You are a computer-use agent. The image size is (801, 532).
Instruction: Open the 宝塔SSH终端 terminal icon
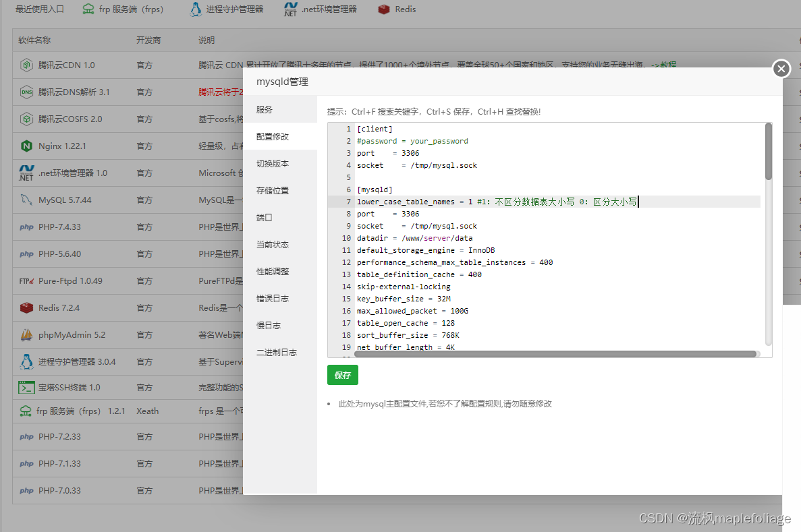click(27, 388)
